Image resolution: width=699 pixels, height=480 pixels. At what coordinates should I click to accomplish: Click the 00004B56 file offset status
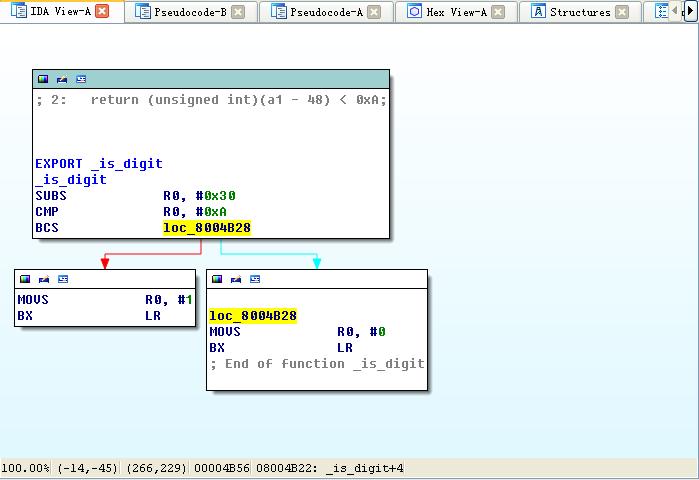pos(222,468)
